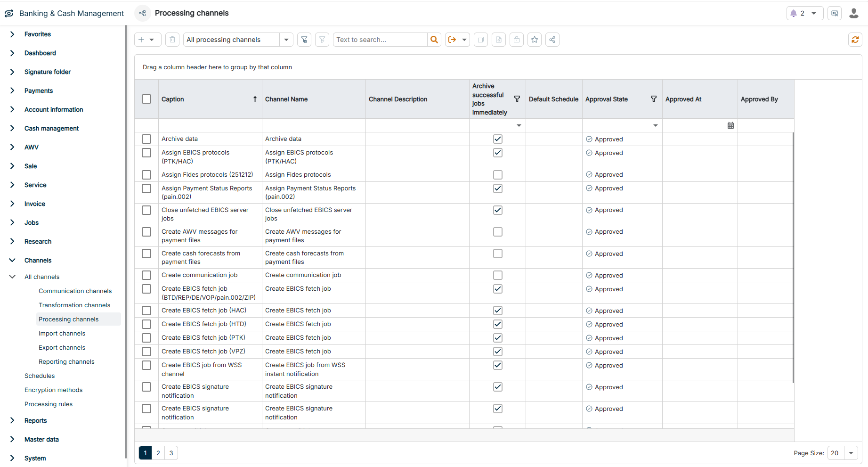Open the notifications dropdown arrow
The image size is (868, 467).
(814, 13)
